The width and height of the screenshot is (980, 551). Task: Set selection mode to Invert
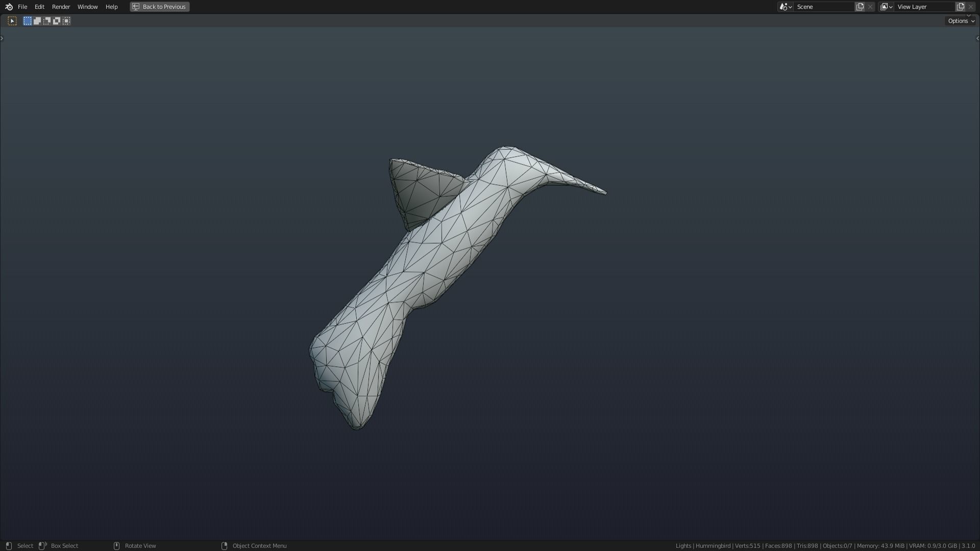[57, 21]
